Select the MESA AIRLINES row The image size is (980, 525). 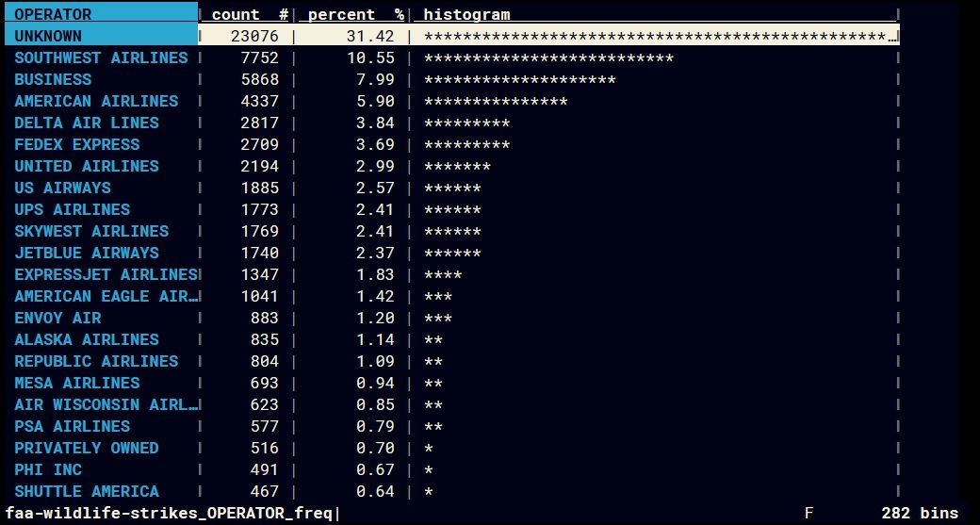452,383
